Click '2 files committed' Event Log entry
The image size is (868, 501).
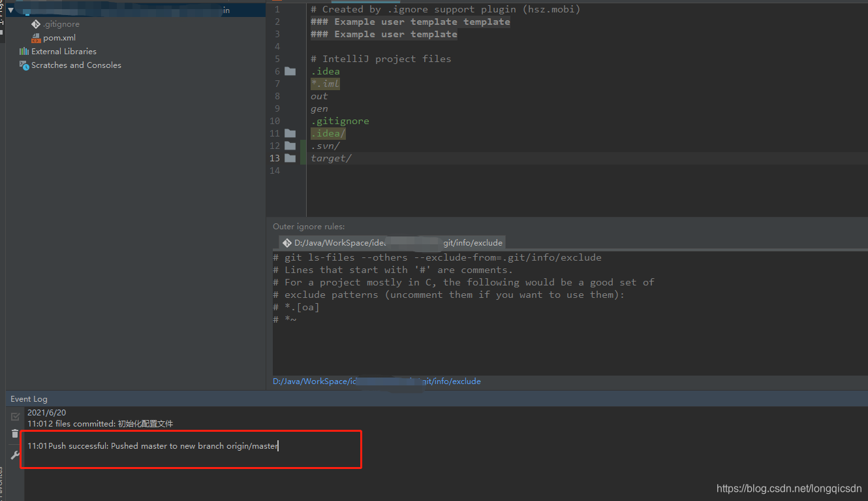pyautogui.click(x=101, y=424)
